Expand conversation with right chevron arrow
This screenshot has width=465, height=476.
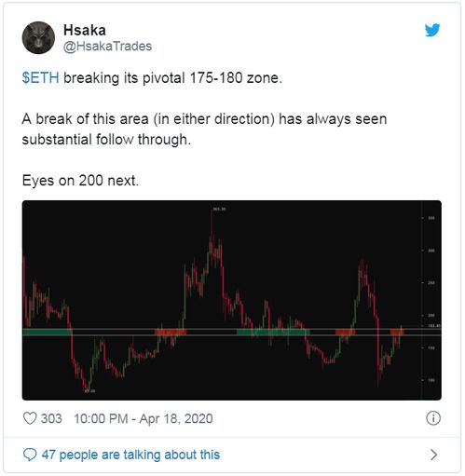[433, 455]
